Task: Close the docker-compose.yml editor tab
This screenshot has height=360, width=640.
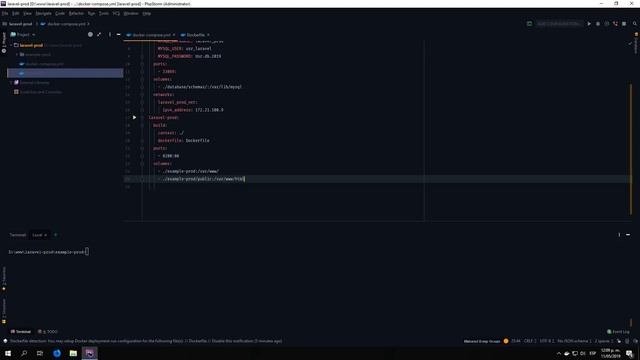Action: point(174,35)
